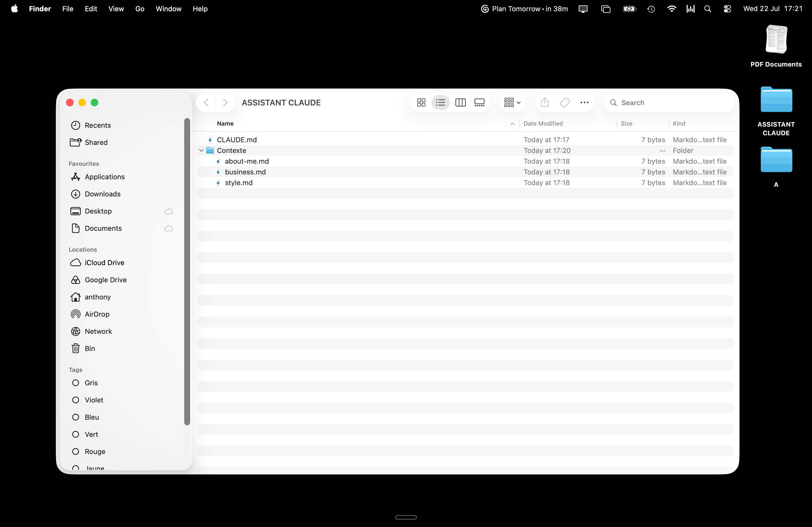This screenshot has width=812, height=527.
Task: Switch to list view in Finder toolbar
Action: tap(440, 103)
